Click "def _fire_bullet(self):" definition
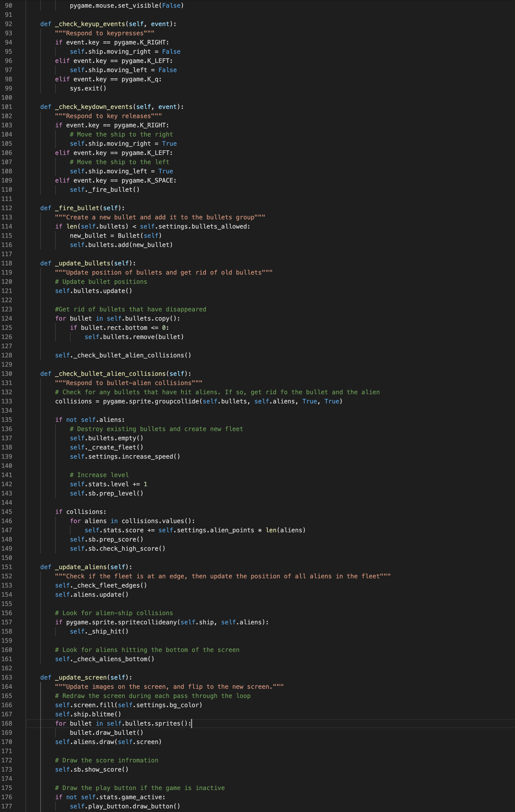 [83, 208]
